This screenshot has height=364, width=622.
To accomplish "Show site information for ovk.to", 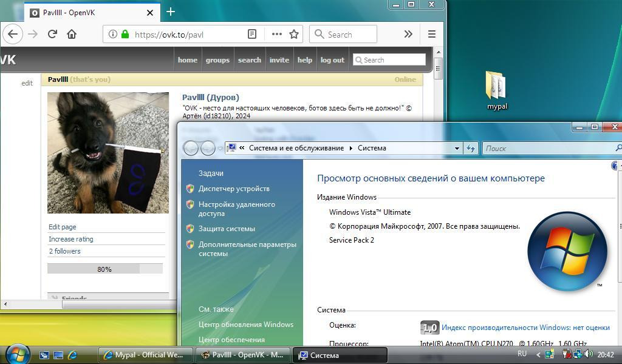I will pyautogui.click(x=112, y=34).
